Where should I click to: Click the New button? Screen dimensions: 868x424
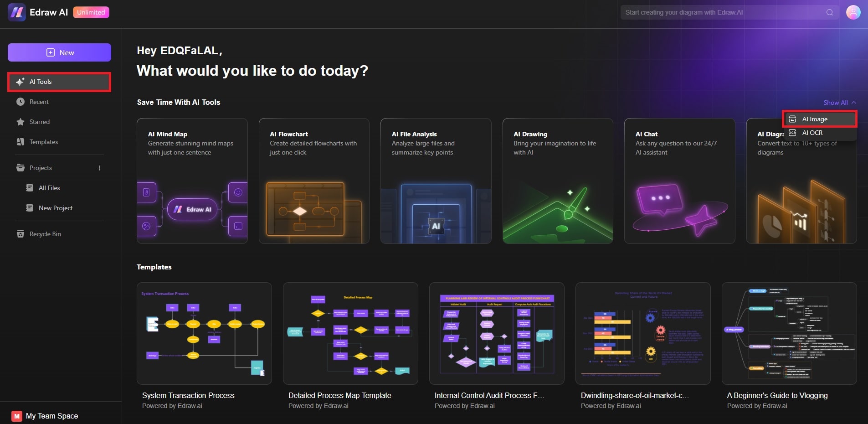(x=59, y=52)
